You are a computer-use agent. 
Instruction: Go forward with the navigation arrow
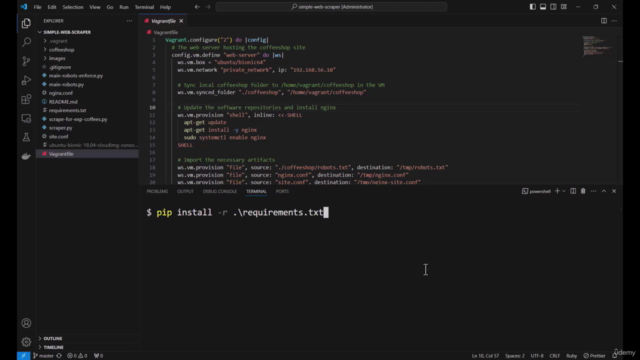208,7
